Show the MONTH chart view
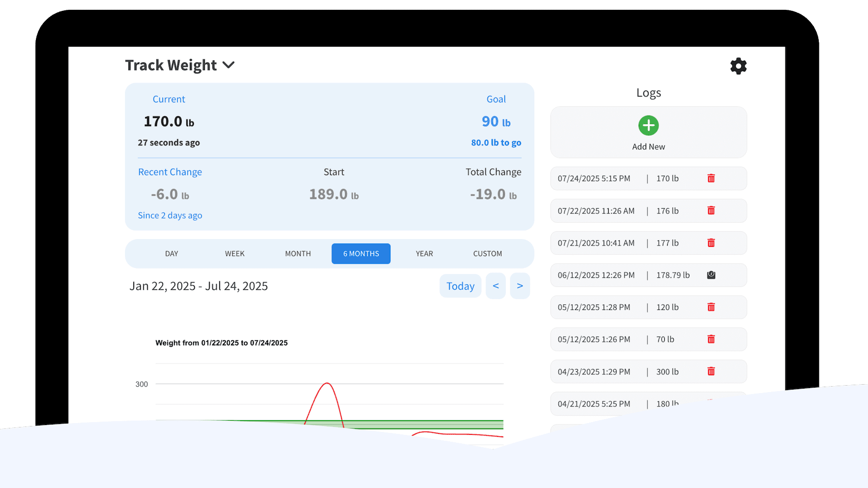Viewport: 868px width, 488px height. point(298,254)
